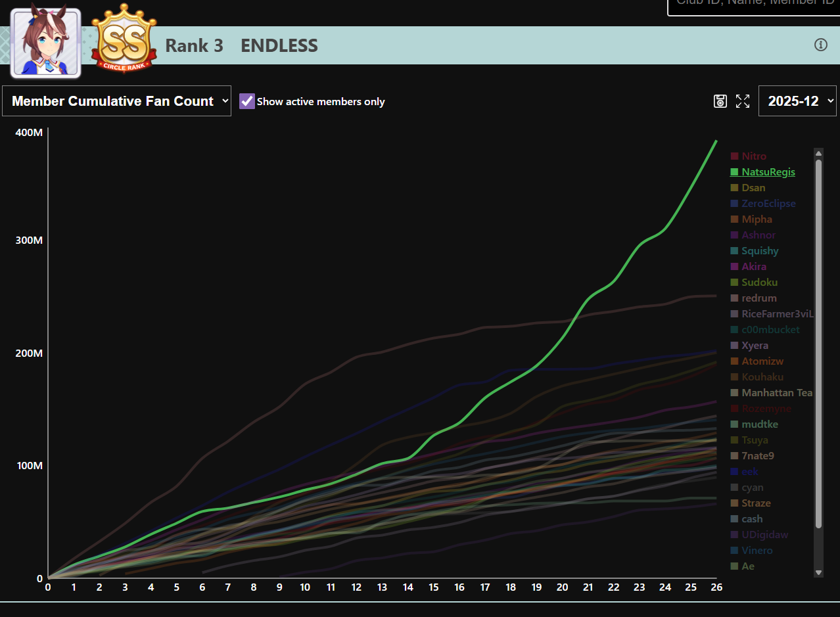Click the 7nate9 legend entry
Image resolution: width=840 pixels, height=617 pixels.
pyautogui.click(x=753, y=456)
